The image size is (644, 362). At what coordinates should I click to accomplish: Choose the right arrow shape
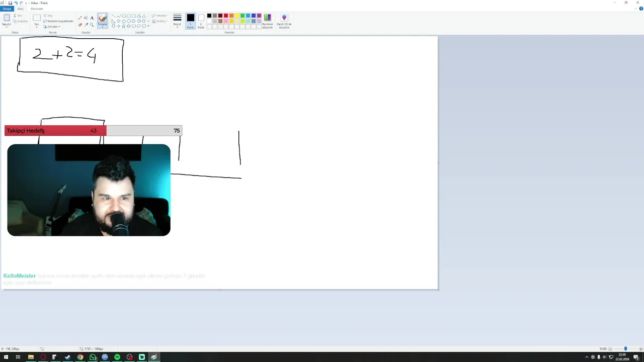pos(134,21)
